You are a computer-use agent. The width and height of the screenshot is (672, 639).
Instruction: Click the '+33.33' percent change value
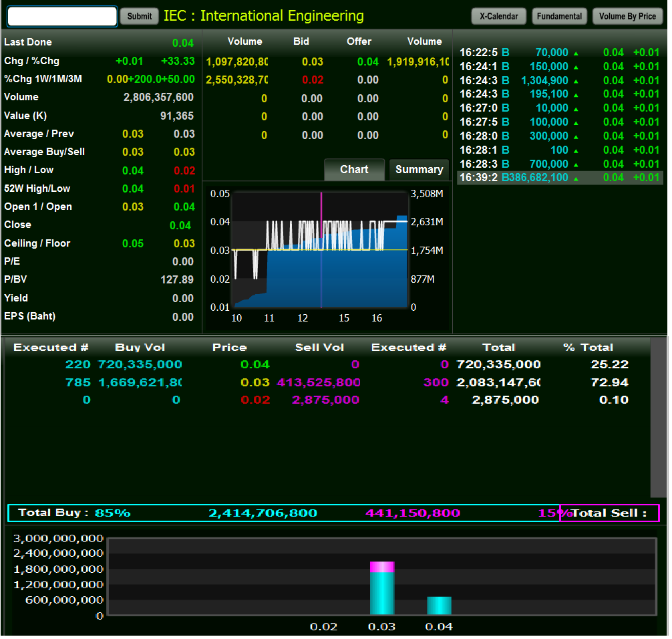[178, 61]
